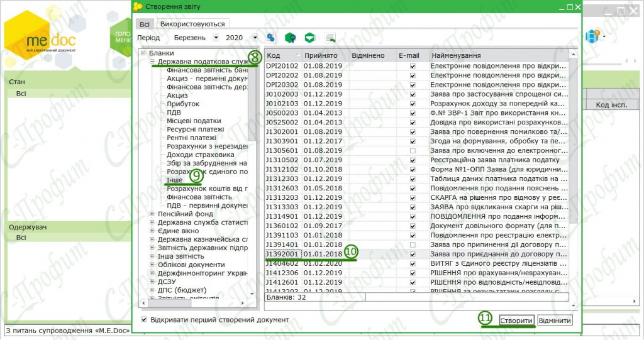
Task: Click the green filter hexagon icon
Action: pyautogui.click(x=309, y=38)
